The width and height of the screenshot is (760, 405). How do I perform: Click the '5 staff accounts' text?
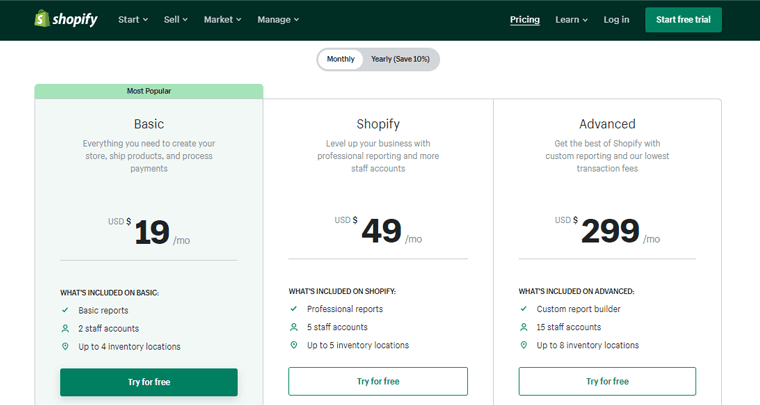click(337, 327)
